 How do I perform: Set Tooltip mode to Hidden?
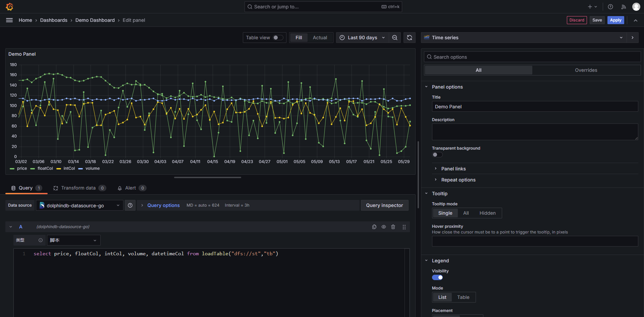pos(487,213)
